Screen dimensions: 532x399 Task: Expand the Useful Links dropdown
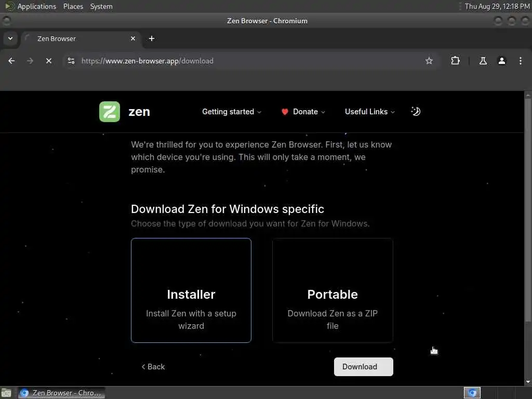point(370,112)
